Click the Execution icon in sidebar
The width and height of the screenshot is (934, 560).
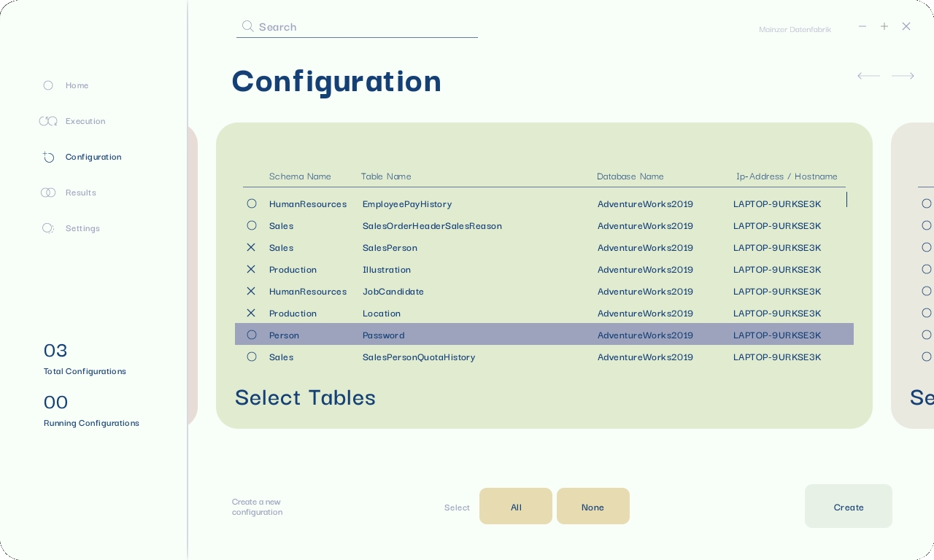tap(48, 121)
